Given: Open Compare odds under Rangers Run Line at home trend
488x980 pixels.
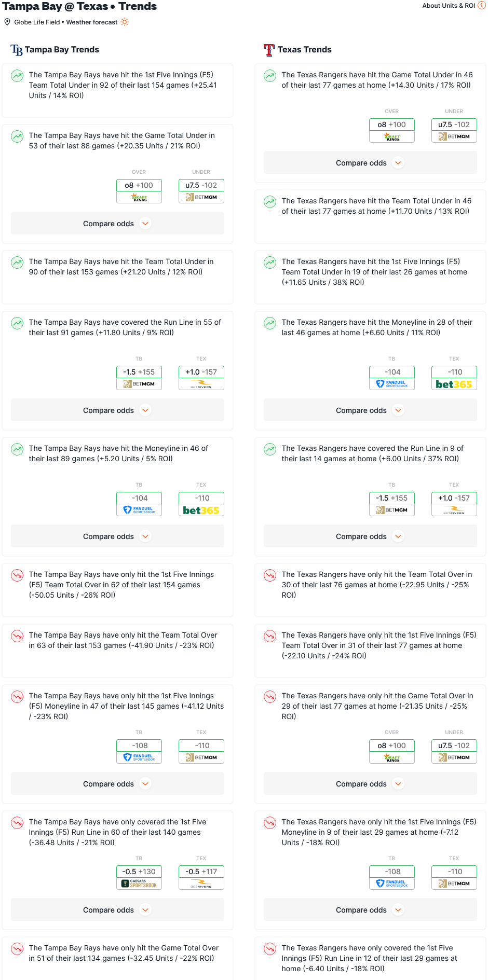Looking at the screenshot, I should pos(370,536).
